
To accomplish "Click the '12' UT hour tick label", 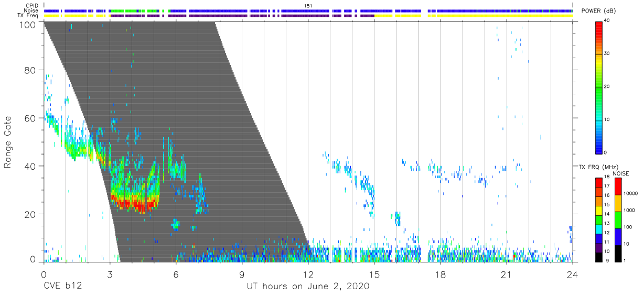I will 308,274.
